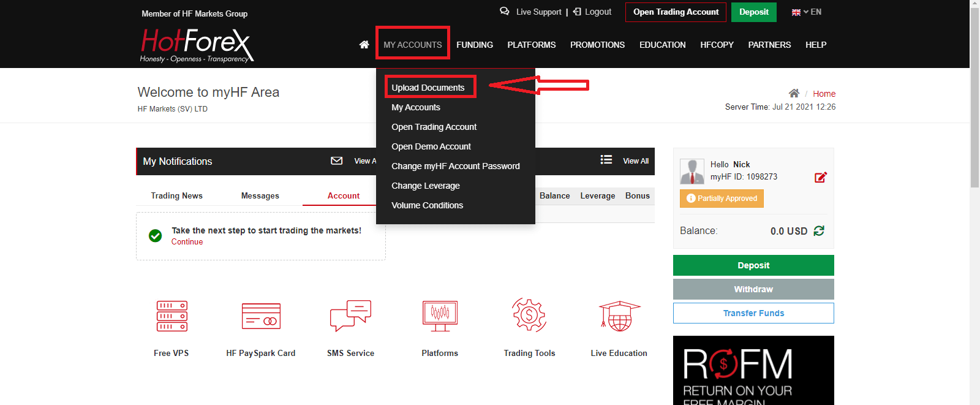Refresh balance with the green arrows icon
The height and width of the screenshot is (405, 980).
819,231
